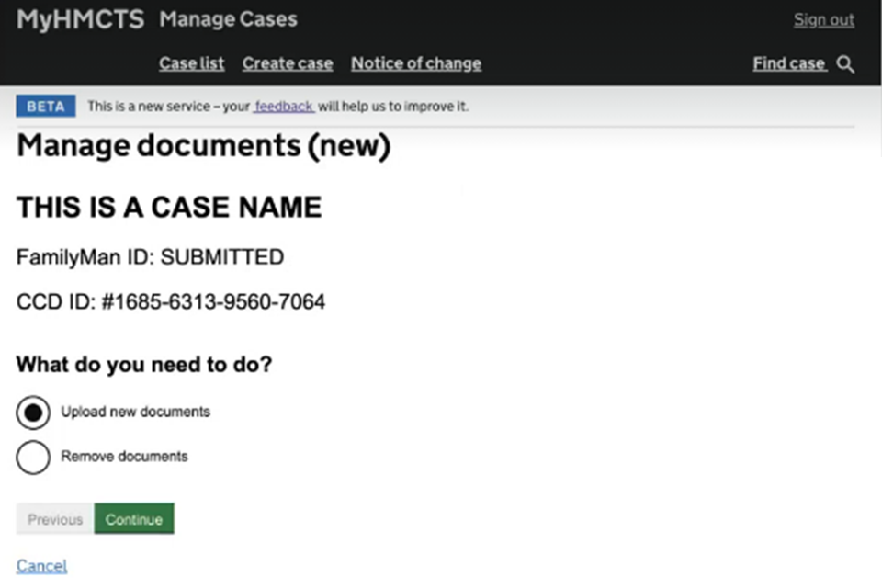
Task: Select the Upload new documents radio circle
Action: tap(33, 413)
